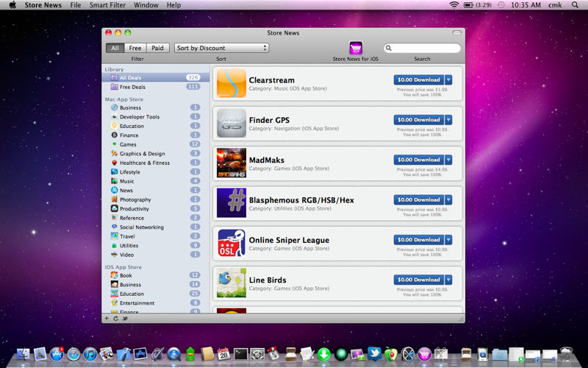Click the MadMaks app icon
This screenshot has width=588, height=368.
[x=232, y=163]
